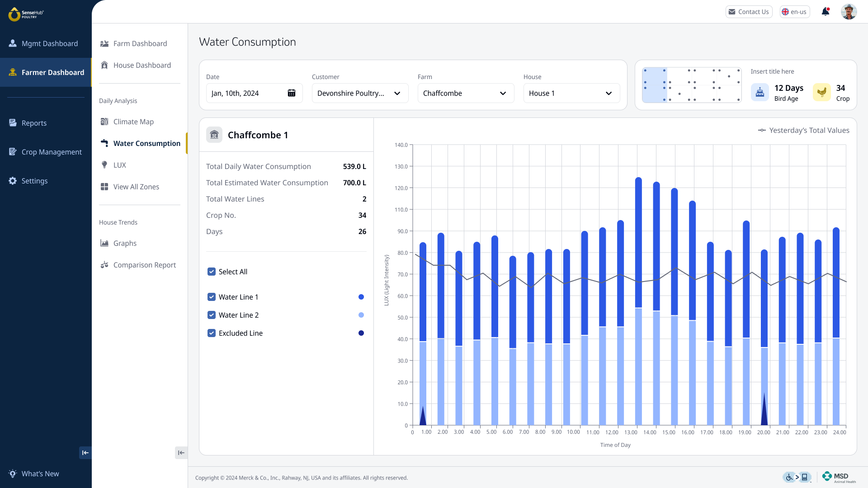The height and width of the screenshot is (488, 868).
Task: Click the accessibility icon in footer
Action: (x=789, y=477)
